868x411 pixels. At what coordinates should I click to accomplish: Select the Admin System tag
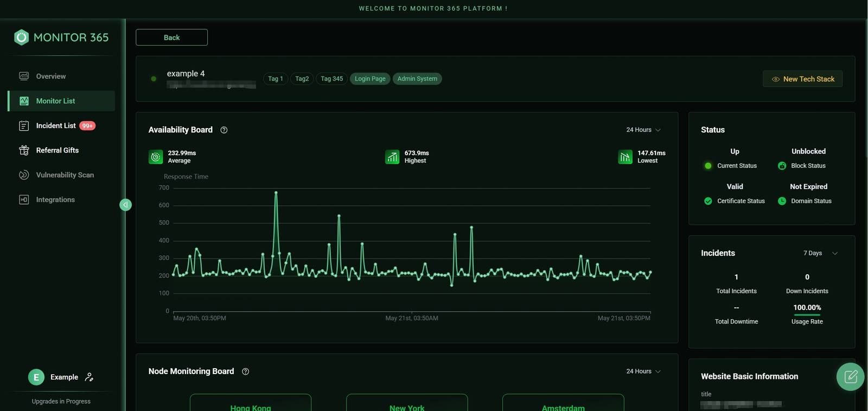(417, 79)
